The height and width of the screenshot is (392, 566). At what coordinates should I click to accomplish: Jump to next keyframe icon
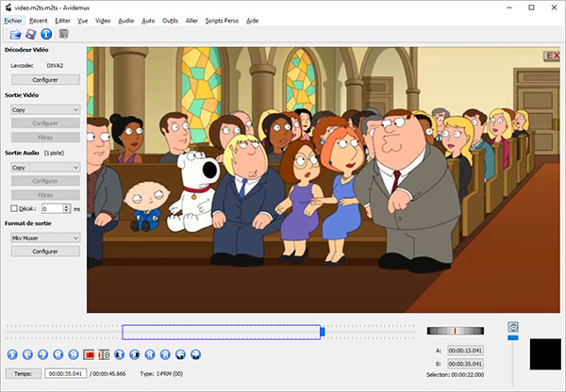(74, 354)
